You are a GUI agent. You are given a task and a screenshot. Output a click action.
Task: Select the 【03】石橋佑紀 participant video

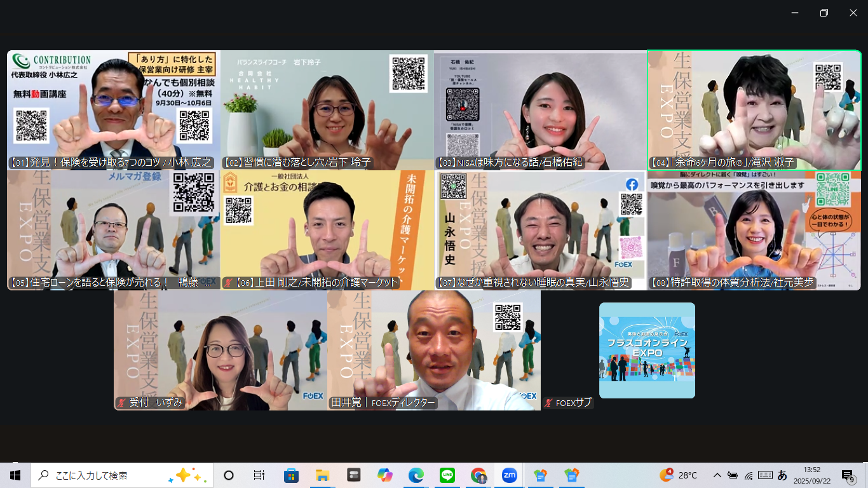coord(540,110)
